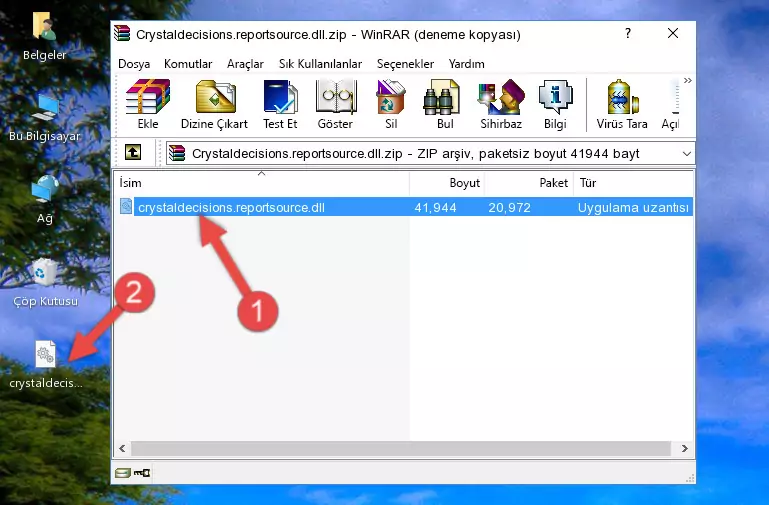The image size is (769, 505).
Task: Select the Ağ network desktop icon
Action: 44,200
